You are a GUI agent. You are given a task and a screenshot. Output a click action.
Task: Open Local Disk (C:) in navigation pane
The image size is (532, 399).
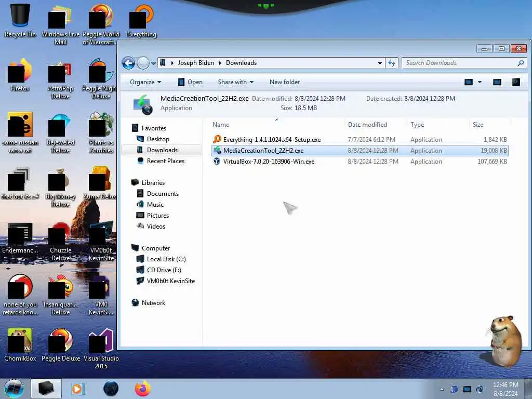[x=161, y=259]
